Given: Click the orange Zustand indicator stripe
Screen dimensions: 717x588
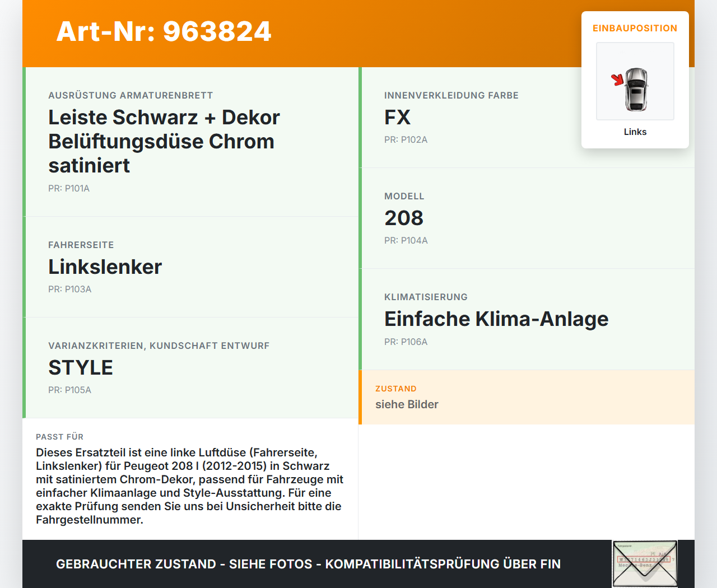Looking at the screenshot, I should click(360, 396).
